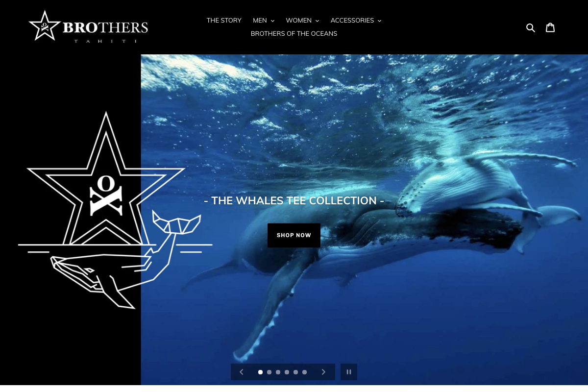Open the search magnifier icon
Image resolution: width=588 pixels, height=392 pixels.
pyautogui.click(x=531, y=27)
